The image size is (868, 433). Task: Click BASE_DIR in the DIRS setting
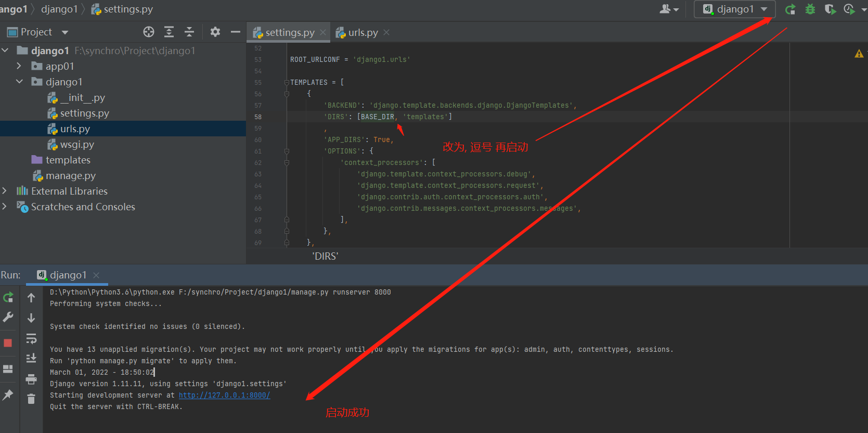377,117
